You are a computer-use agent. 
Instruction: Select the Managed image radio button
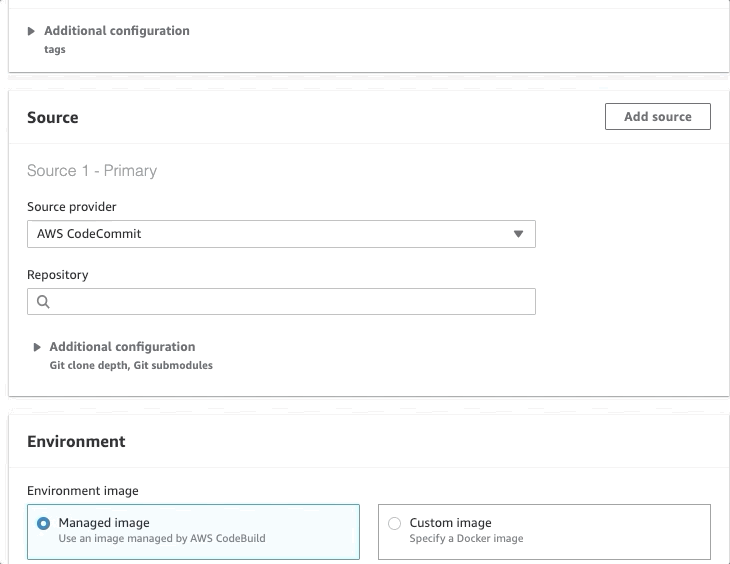pyautogui.click(x=43, y=523)
